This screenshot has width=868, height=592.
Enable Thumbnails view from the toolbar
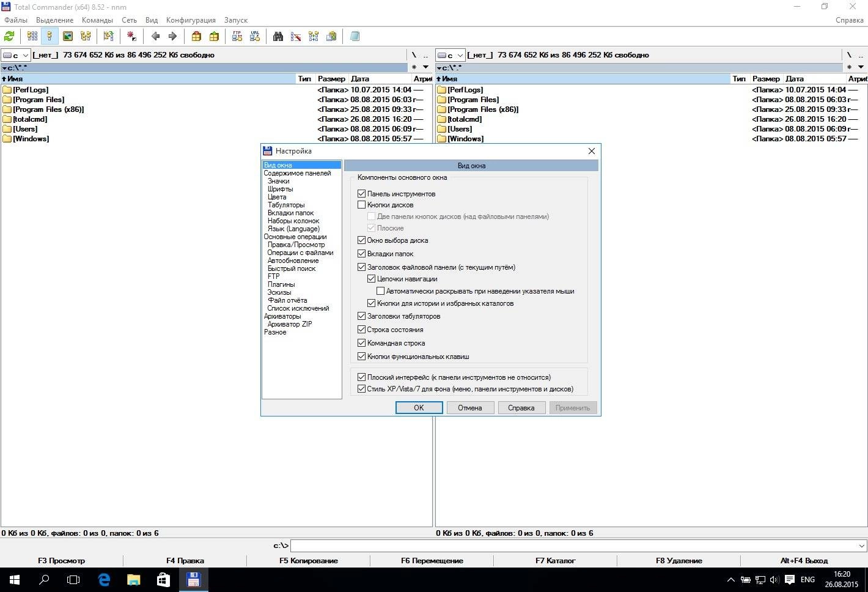[x=68, y=36]
